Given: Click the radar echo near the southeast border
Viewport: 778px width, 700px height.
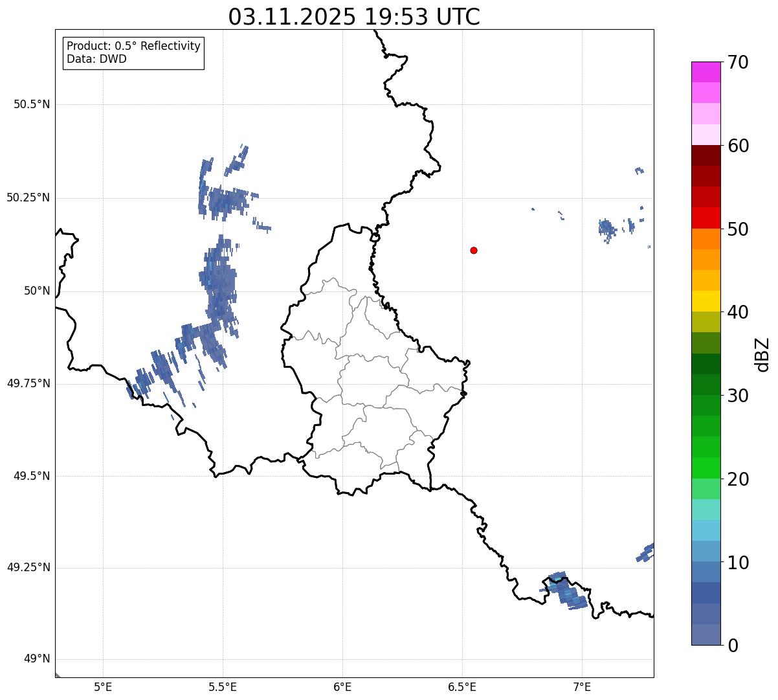Looking at the screenshot, I should pos(564,591).
